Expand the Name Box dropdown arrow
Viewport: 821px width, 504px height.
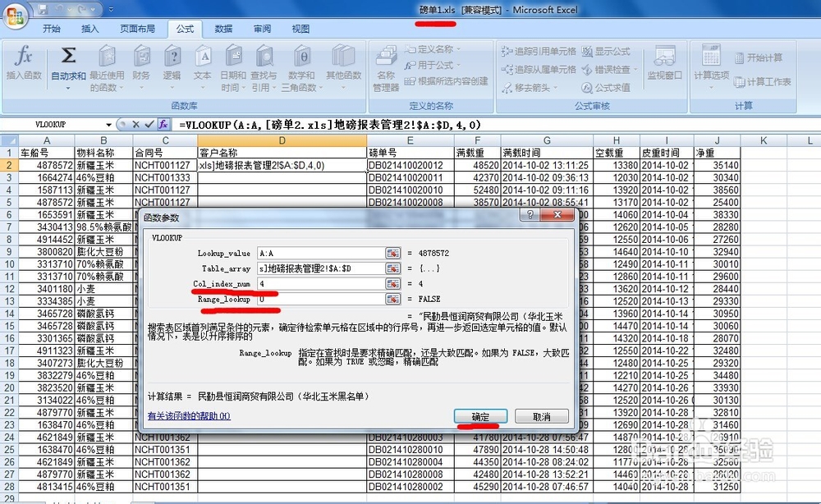click(x=108, y=125)
